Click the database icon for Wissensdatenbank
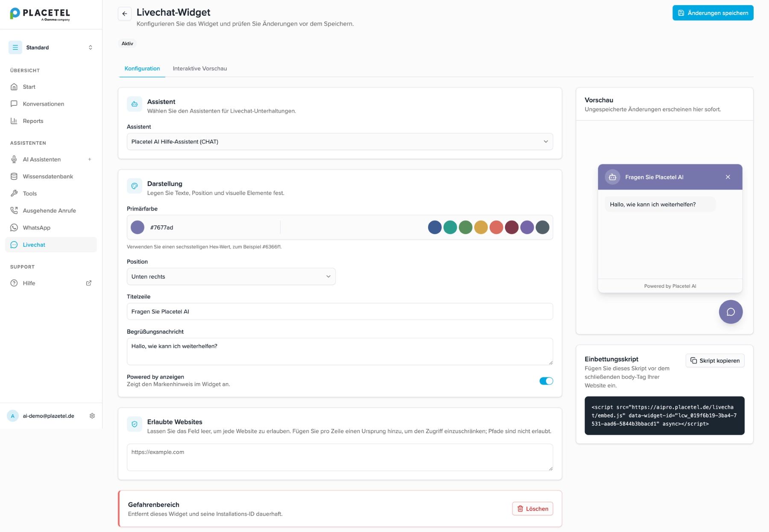Viewport: 769px width, 532px height. pos(14,176)
